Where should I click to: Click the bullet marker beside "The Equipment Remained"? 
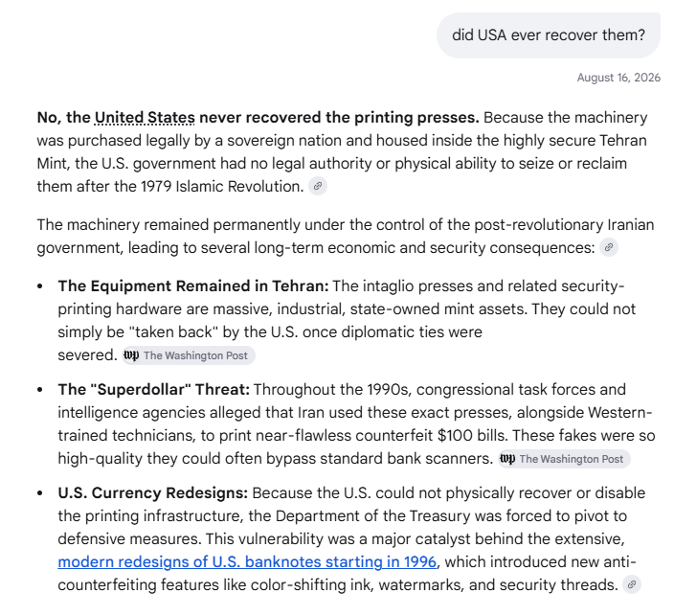point(40,286)
